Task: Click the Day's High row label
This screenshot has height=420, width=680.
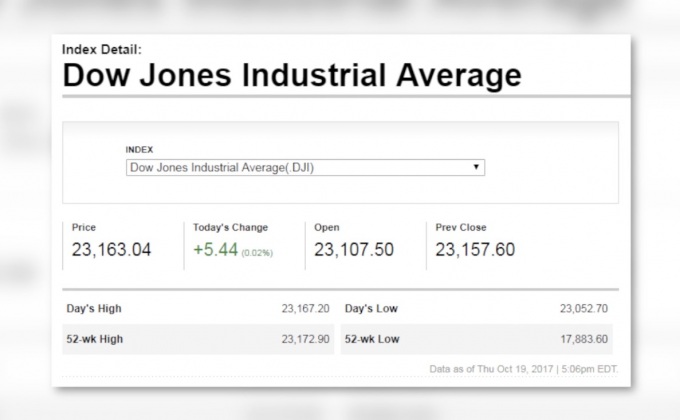Action: point(93,309)
